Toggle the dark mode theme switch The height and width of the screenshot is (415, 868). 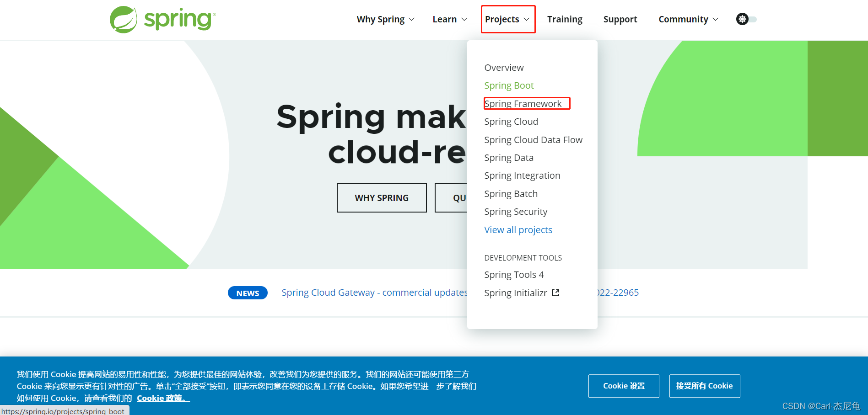[x=746, y=19]
